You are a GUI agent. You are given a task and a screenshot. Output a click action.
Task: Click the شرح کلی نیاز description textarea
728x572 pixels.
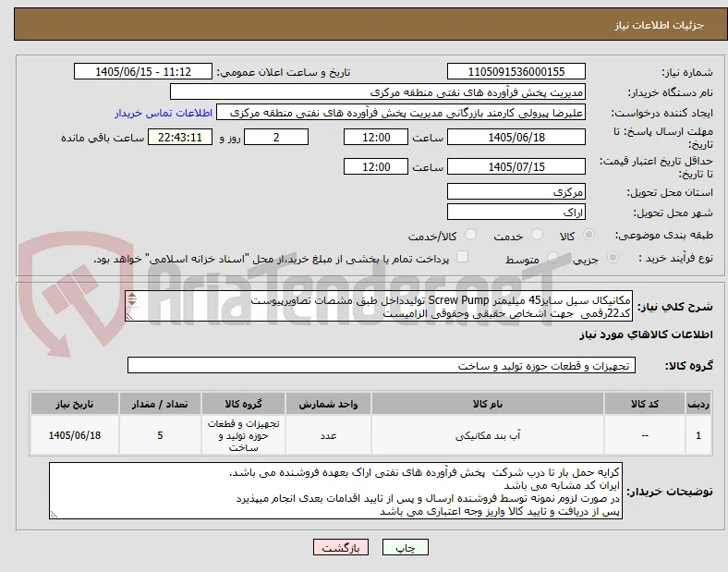coord(379,307)
